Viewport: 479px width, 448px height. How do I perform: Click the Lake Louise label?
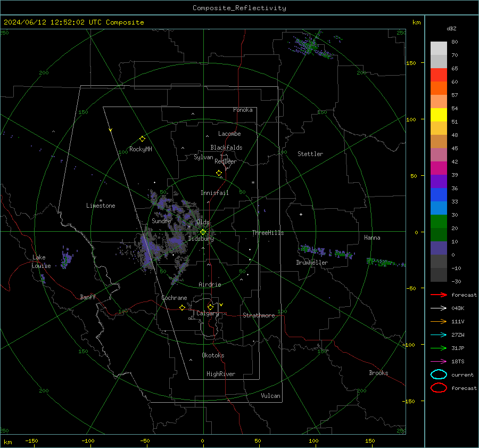pos(41,262)
